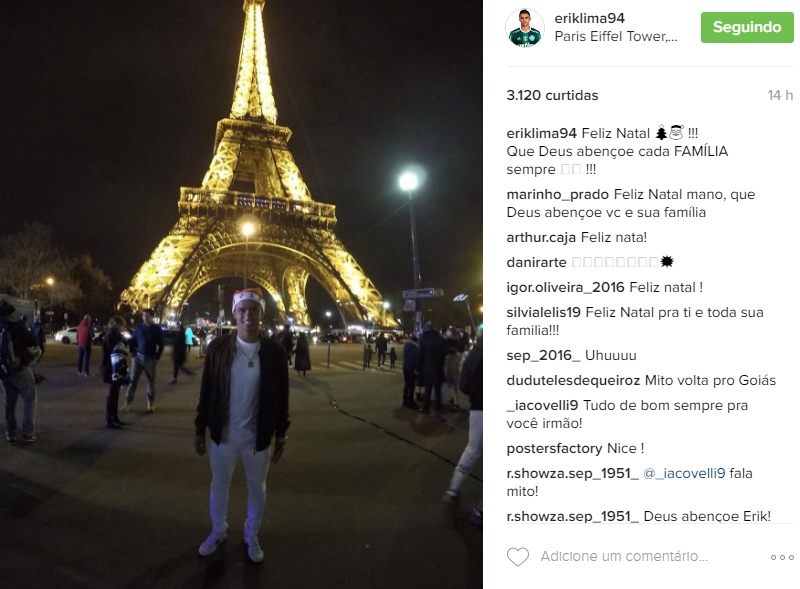Toggle the green Seguindo follow button
800x589 pixels.
point(747,28)
